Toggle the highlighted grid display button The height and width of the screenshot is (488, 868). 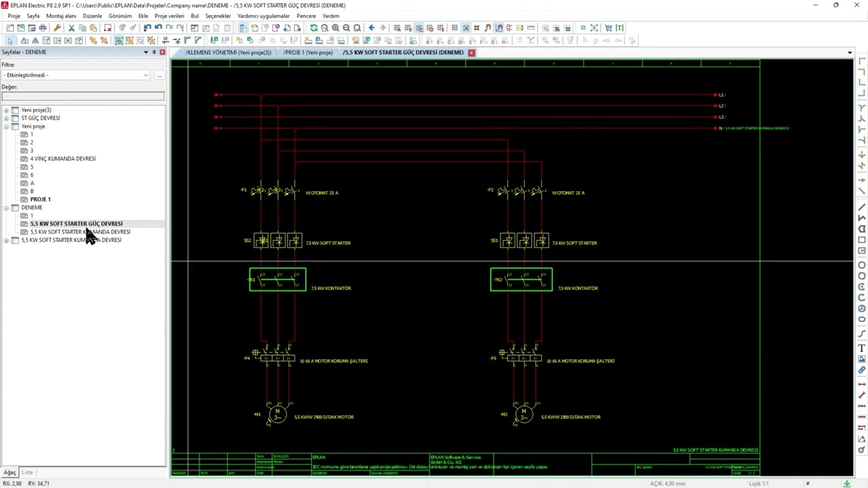(418, 28)
